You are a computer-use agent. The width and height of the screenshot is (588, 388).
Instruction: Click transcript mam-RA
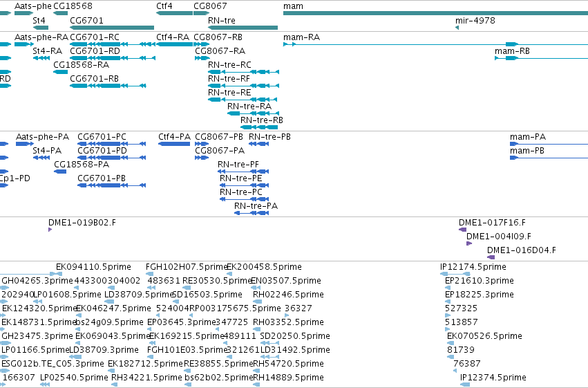click(435, 44)
